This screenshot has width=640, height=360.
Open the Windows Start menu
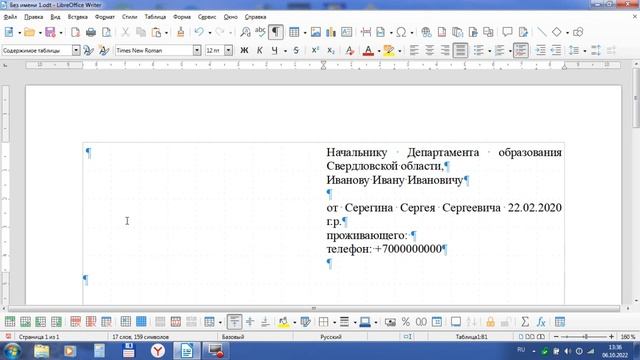[x=11, y=351]
